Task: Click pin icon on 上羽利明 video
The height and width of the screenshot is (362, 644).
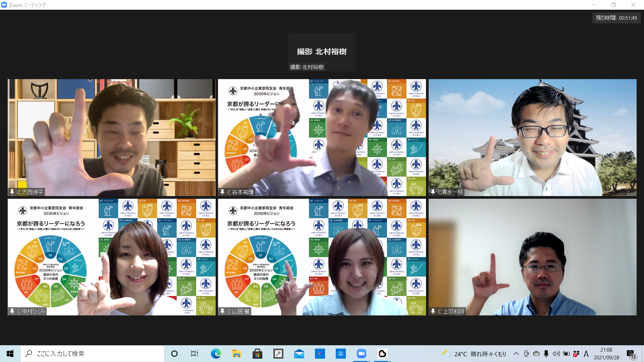Action: tap(433, 311)
